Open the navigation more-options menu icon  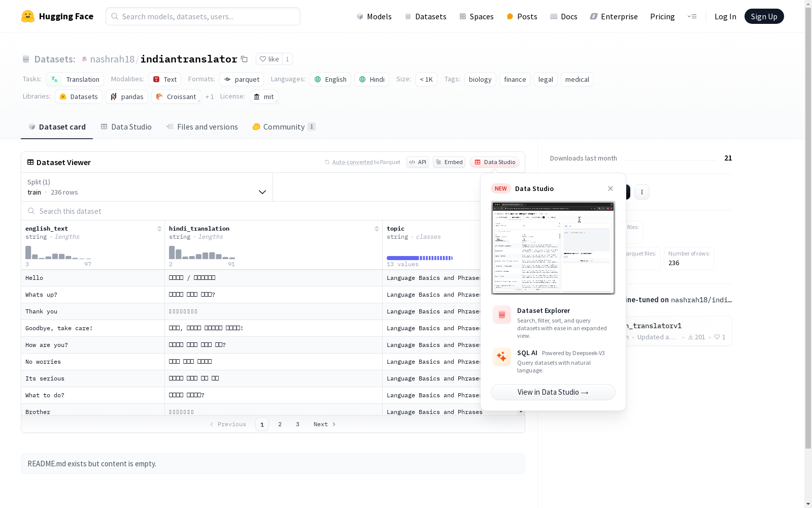pos(692,16)
